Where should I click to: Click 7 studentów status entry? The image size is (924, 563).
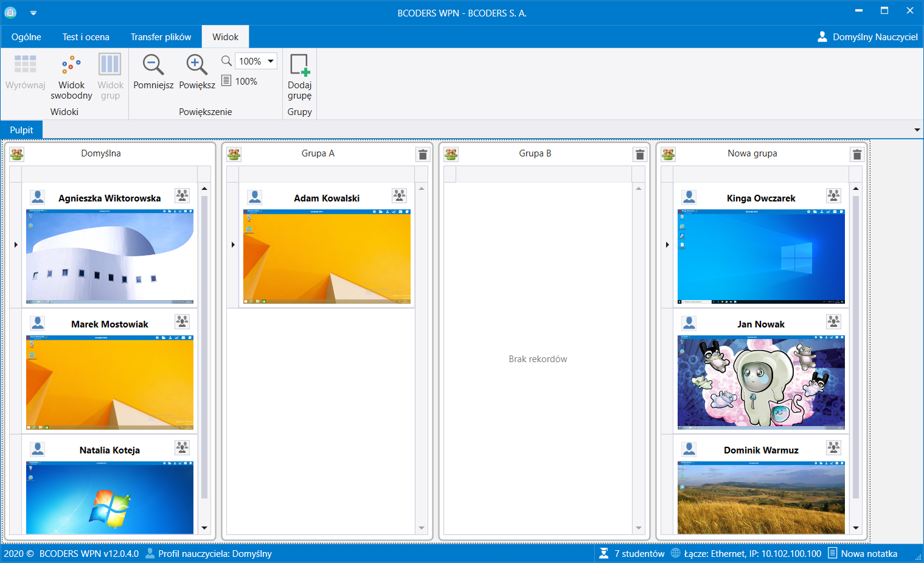[x=632, y=553]
